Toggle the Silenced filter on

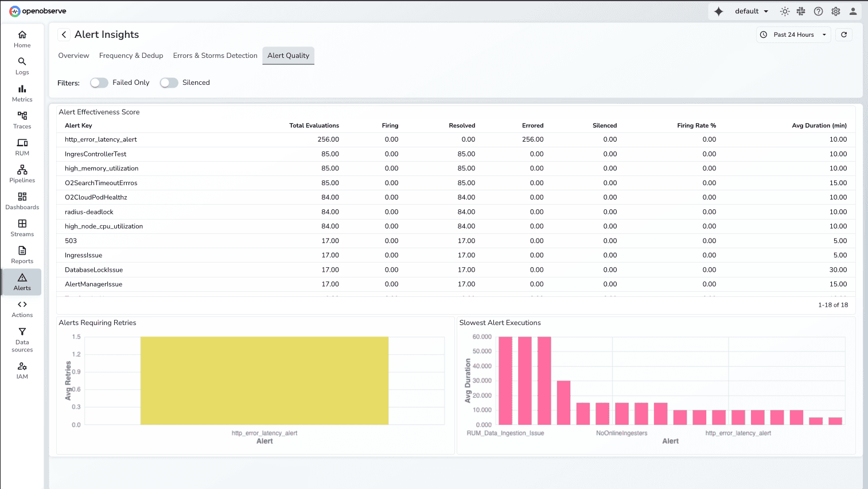point(169,83)
